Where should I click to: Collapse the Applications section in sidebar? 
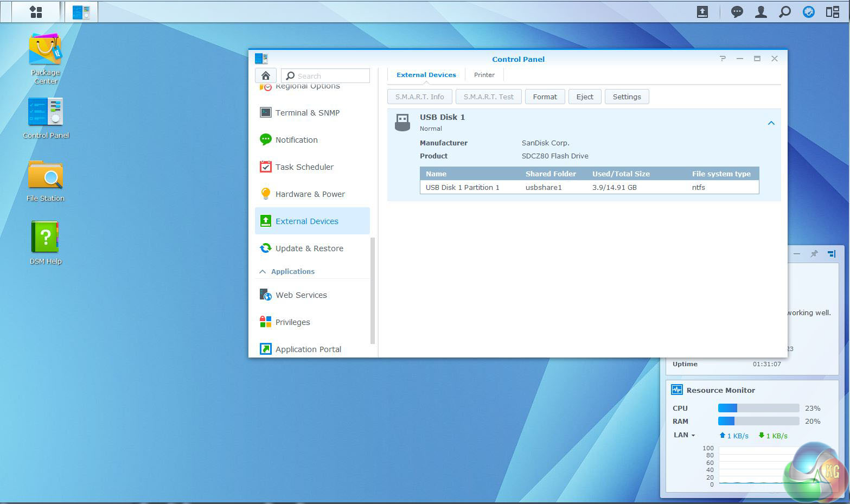point(263,271)
